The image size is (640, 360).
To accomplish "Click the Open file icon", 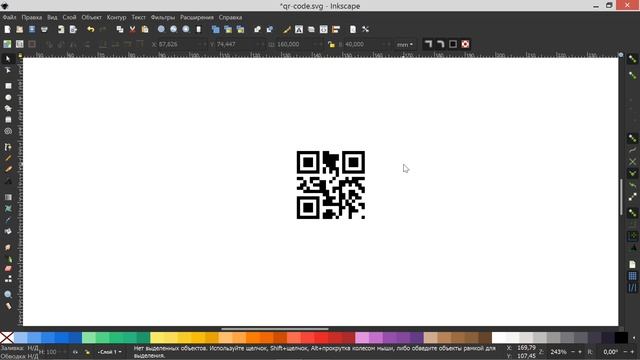I will (x=20, y=29).
